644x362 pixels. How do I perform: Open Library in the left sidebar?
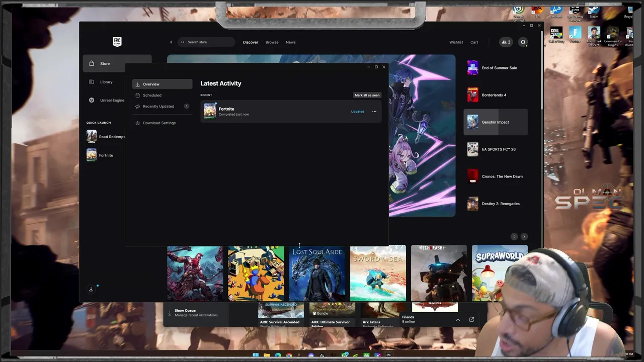pos(106,82)
